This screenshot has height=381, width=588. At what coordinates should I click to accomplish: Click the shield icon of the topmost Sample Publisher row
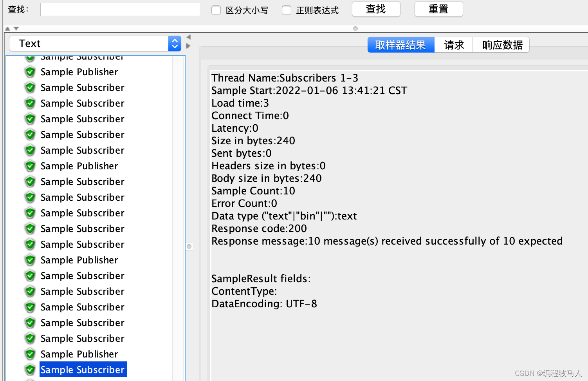pos(30,72)
